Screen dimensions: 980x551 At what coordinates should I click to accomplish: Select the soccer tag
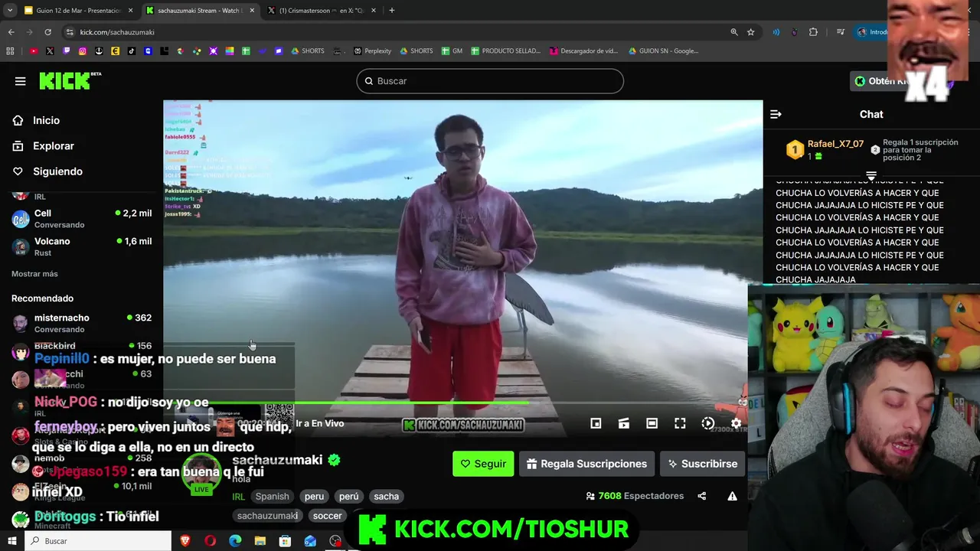[327, 516]
